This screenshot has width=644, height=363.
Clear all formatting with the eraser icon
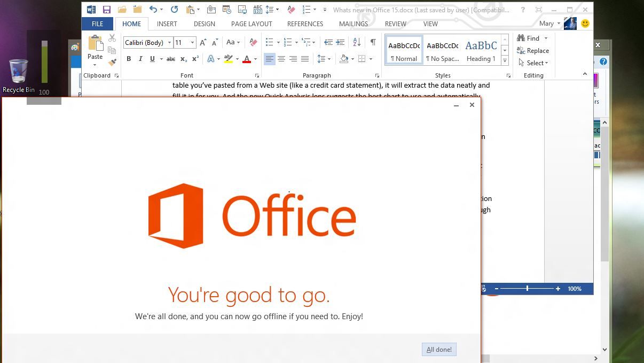[253, 42]
